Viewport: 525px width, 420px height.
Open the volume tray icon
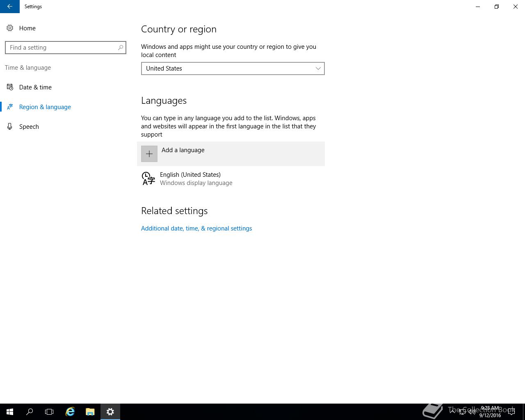point(472,412)
